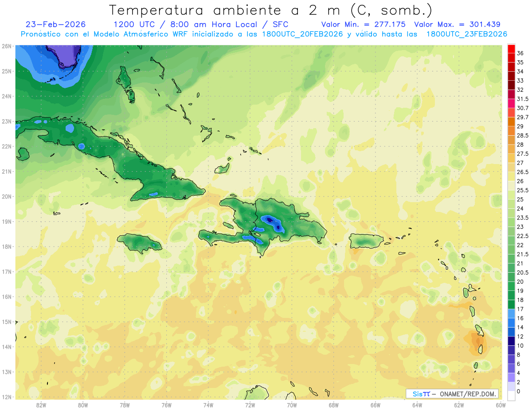Click the bright red top legend swatch above 36
The height and width of the screenshot is (411, 532).
(511, 49)
